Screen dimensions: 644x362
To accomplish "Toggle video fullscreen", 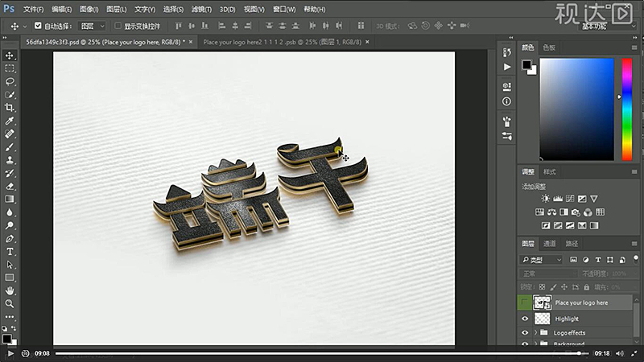I will 634,353.
